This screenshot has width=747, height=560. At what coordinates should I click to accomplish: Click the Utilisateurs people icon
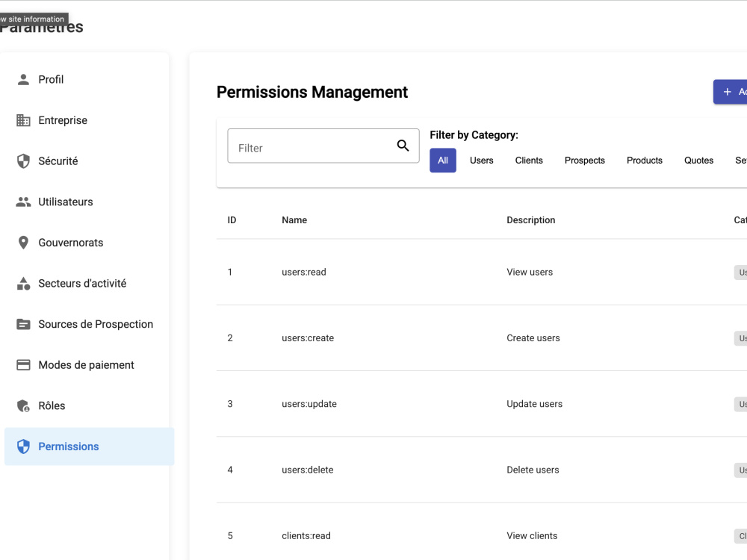[23, 202]
